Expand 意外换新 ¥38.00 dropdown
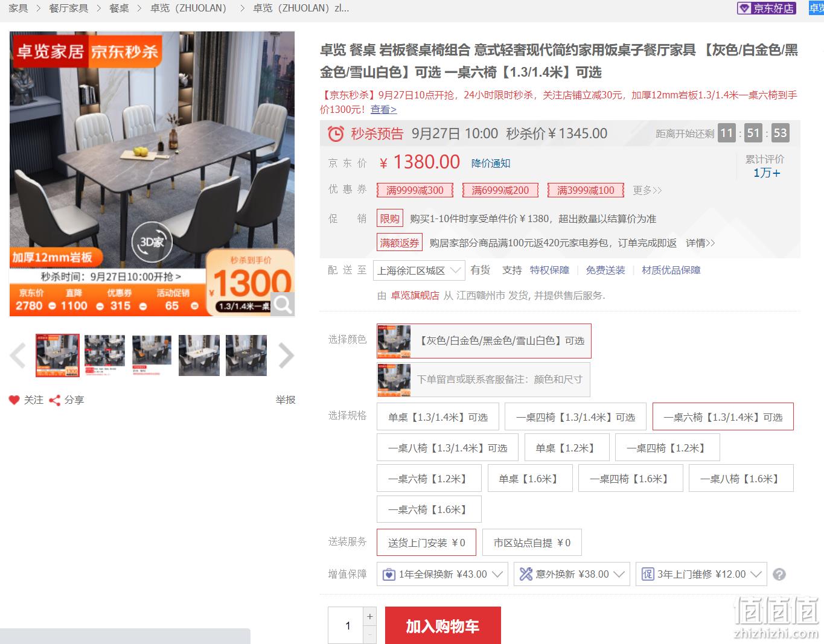Viewport: 824px width, 644px height. tap(572, 574)
